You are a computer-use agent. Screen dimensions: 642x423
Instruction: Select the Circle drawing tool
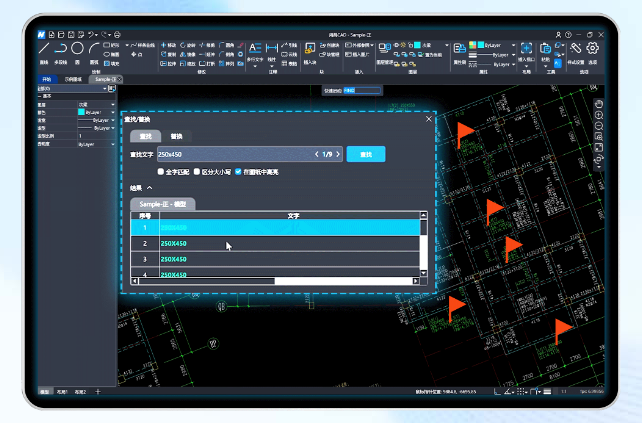point(77,49)
